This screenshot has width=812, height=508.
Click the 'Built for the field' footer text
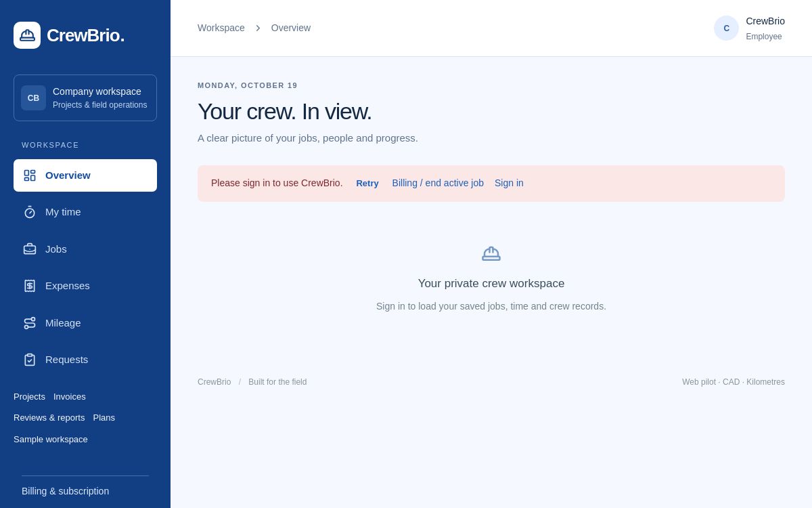tap(277, 382)
